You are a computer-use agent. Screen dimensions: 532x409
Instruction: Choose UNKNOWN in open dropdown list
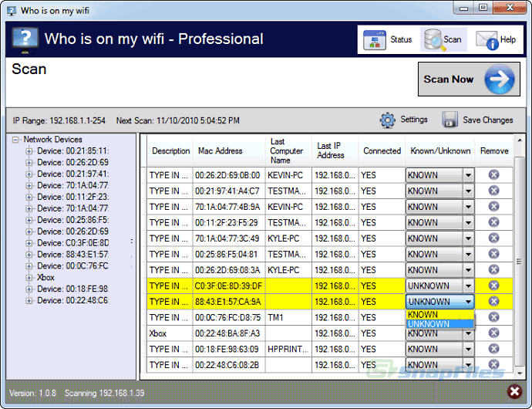[x=439, y=324]
